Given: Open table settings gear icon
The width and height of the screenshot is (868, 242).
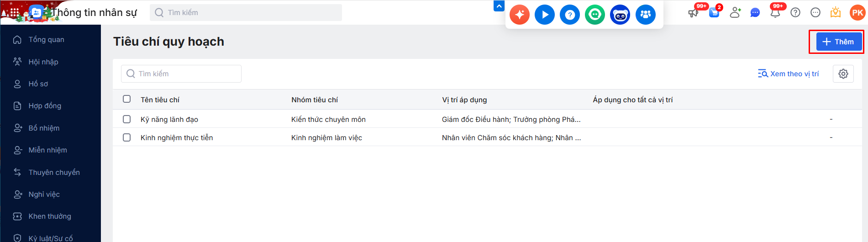Looking at the screenshot, I should 843,74.
